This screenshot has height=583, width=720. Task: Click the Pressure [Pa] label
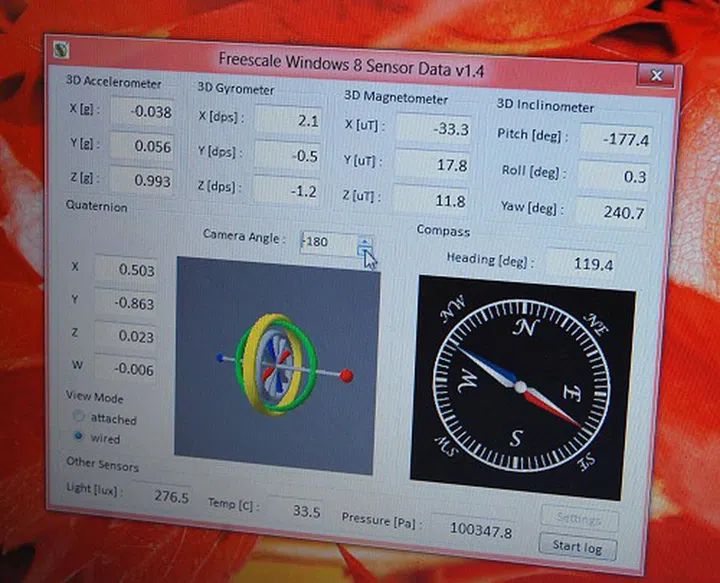381,520
